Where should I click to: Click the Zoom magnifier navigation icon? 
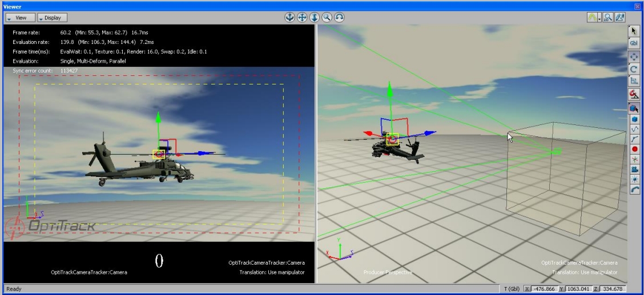(327, 17)
